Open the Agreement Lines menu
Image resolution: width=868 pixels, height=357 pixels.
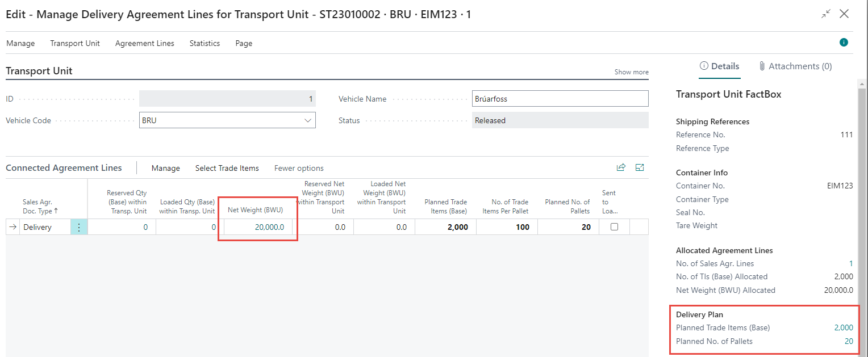[x=144, y=43]
